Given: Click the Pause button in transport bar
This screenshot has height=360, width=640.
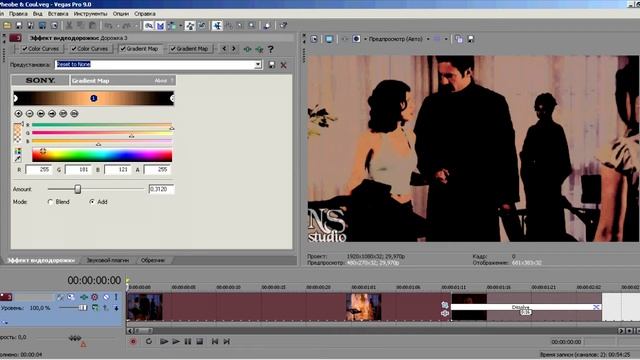Looking at the screenshot, I should (188, 341).
